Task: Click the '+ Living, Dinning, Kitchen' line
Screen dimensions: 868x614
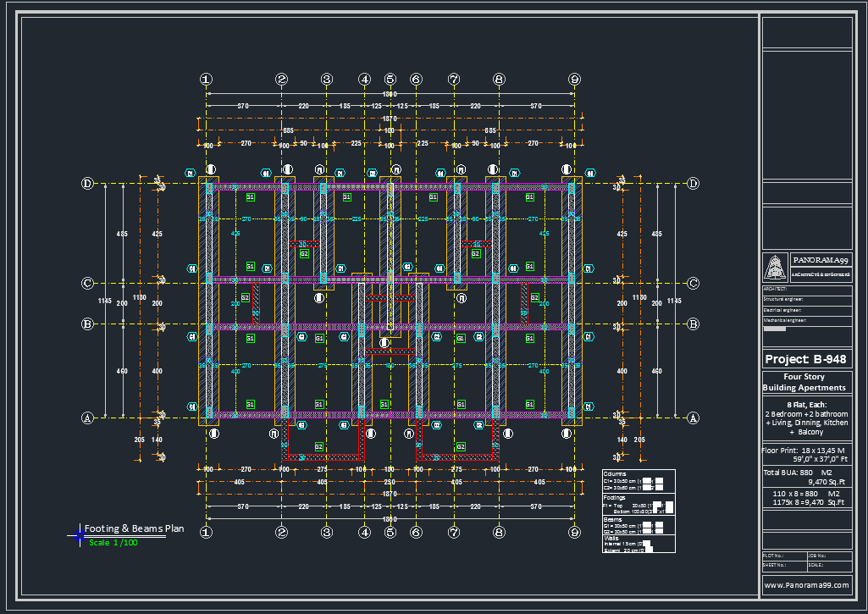Action: tap(806, 423)
